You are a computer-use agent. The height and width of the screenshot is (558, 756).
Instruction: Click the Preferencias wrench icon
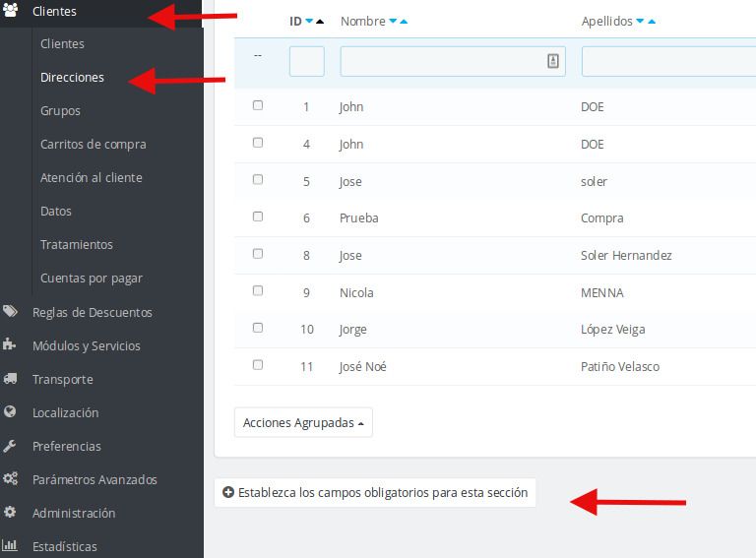tap(10, 446)
